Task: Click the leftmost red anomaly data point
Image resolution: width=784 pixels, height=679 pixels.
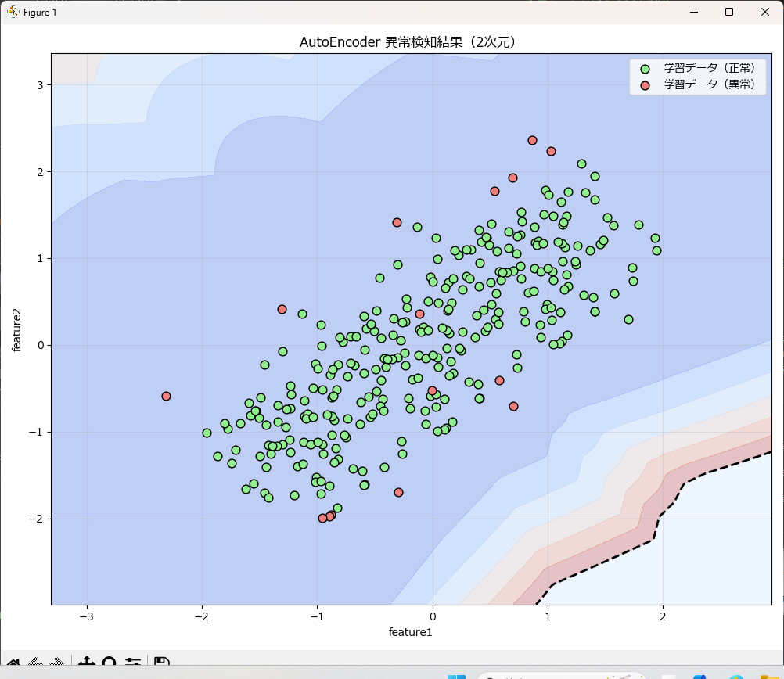Action: 166,396
